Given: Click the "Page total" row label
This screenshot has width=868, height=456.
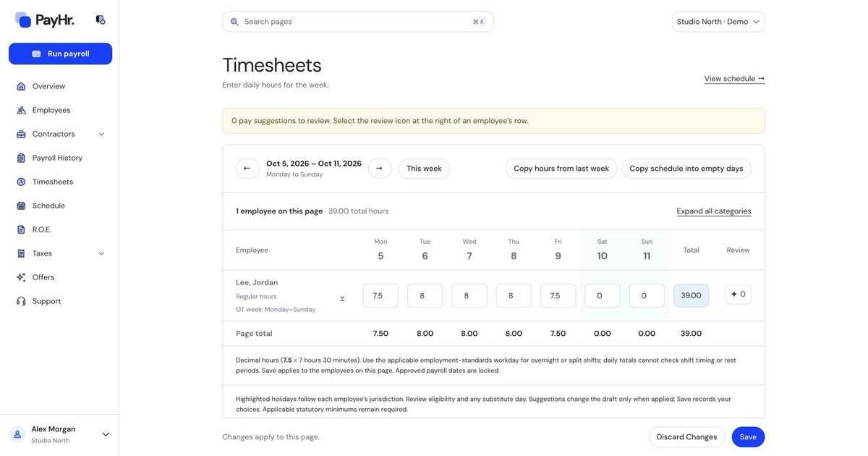Looking at the screenshot, I should point(254,334).
